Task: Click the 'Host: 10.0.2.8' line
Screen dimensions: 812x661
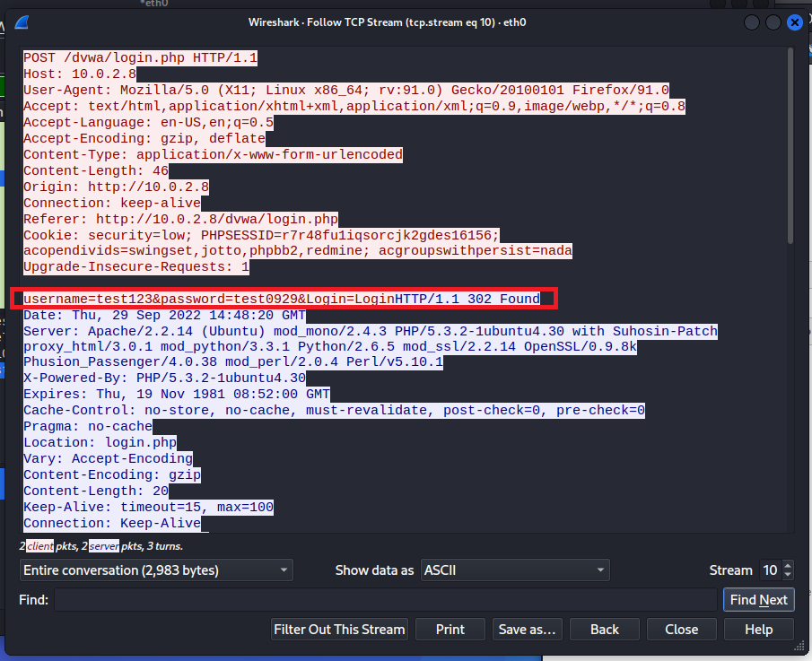Action: coord(80,74)
